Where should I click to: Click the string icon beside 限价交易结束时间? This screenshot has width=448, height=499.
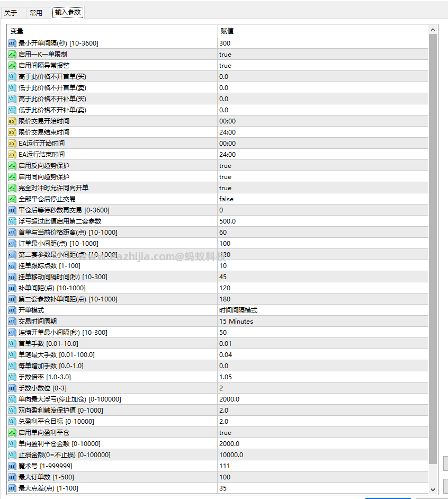point(12,132)
